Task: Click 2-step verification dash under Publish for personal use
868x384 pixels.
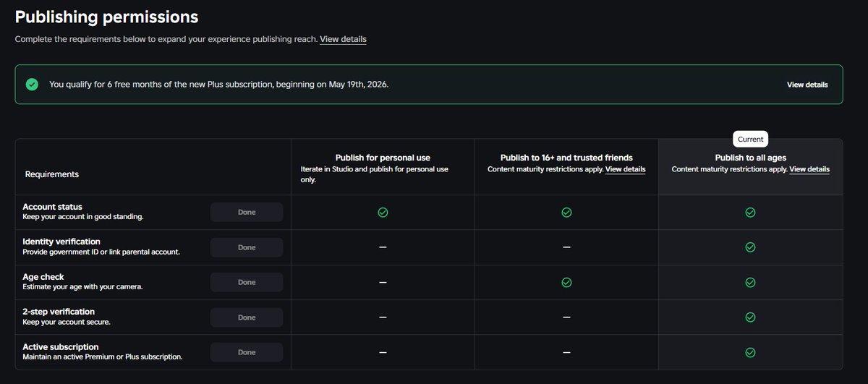Action: click(x=383, y=317)
